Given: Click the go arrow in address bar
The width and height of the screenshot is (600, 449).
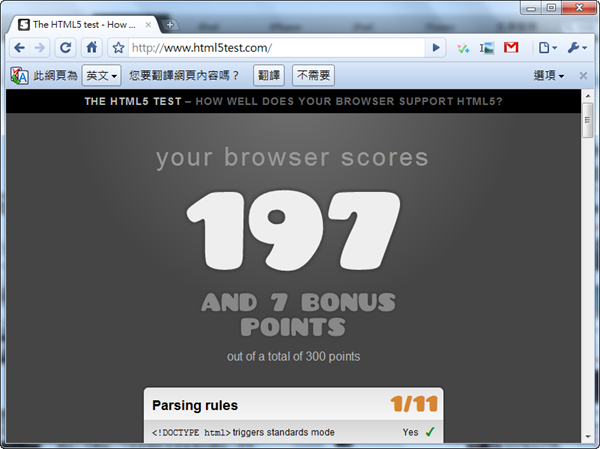Looking at the screenshot, I should point(435,48).
